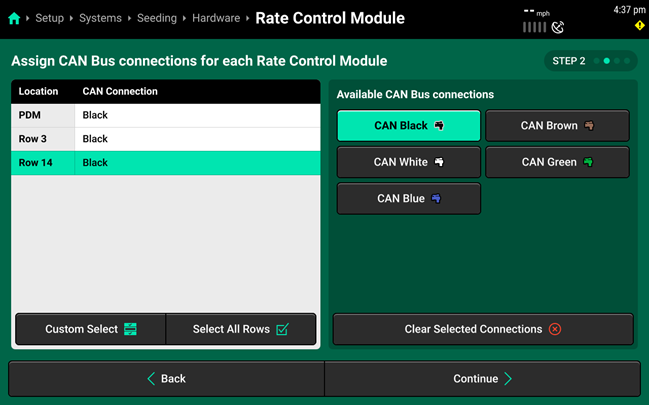Screen dimensions: 649x405
Task: Navigate to the Seeding breadcrumb
Action: point(157,18)
